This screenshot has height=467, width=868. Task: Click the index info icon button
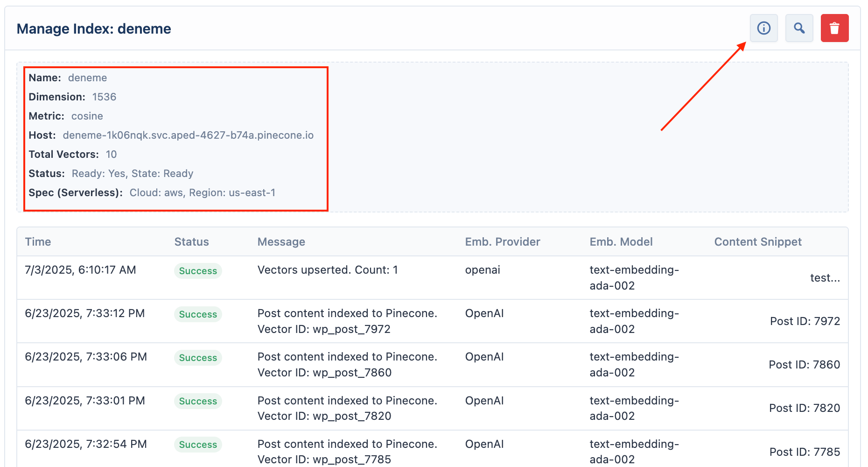point(764,28)
